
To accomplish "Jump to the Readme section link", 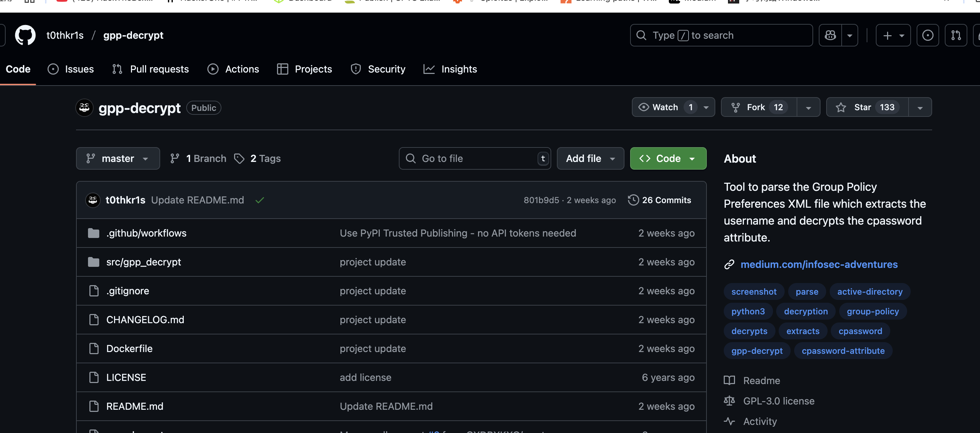I will (x=752, y=381).
